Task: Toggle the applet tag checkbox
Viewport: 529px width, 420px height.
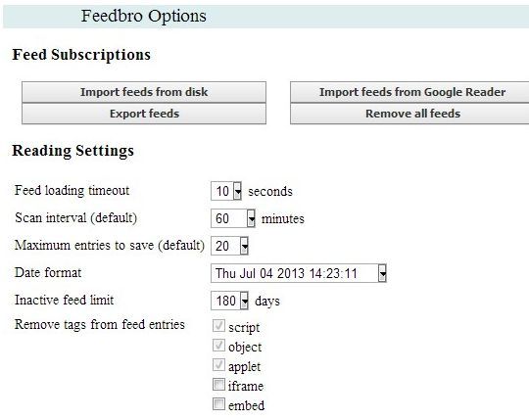Action: click(218, 365)
